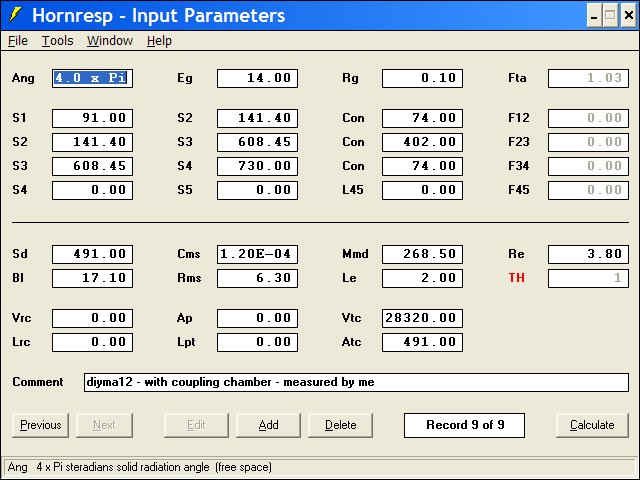Open the Window menu

pyautogui.click(x=110, y=41)
